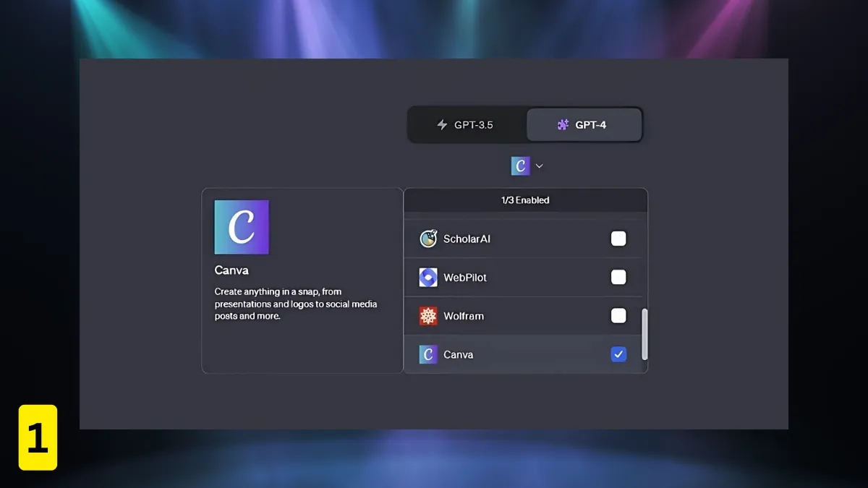Click the 1/3 Enabled header
This screenshot has height=488, width=868.
point(525,200)
